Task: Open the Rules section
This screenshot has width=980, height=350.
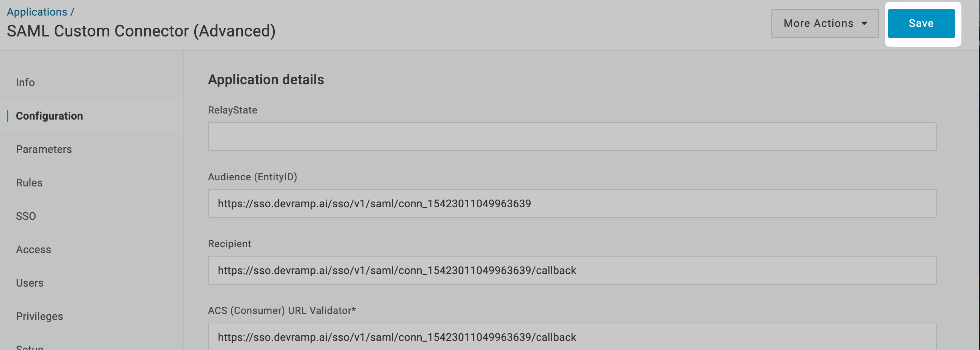Action: [x=29, y=183]
